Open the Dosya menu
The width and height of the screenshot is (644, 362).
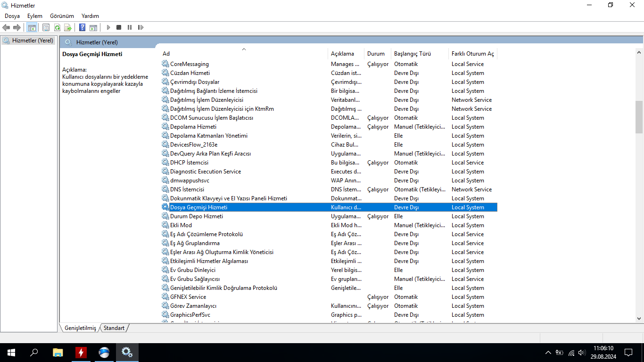[12, 16]
